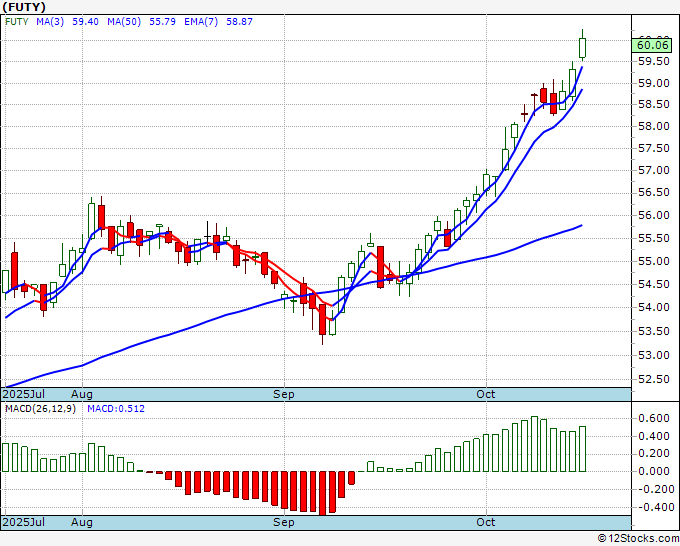The height and width of the screenshot is (546, 680).
Task: Select the FUTY legend label
Action: pos(16,22)
